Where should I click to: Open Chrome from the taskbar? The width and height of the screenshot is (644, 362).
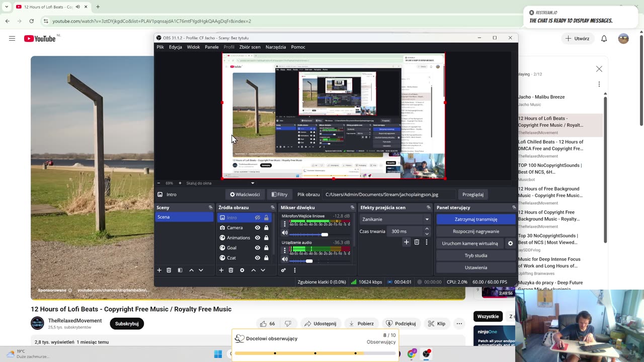tap(412, 354)
